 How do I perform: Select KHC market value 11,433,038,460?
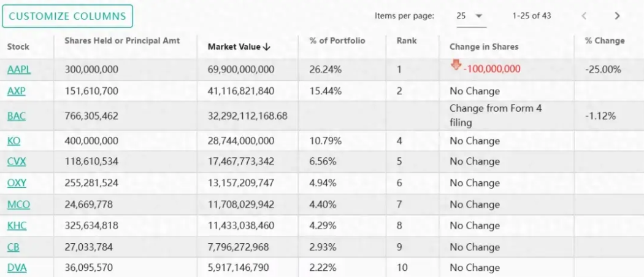240,225
